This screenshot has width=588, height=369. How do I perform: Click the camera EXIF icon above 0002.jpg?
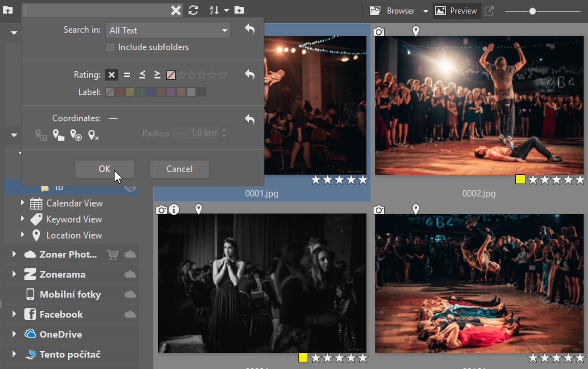click(x=379, y=32)
